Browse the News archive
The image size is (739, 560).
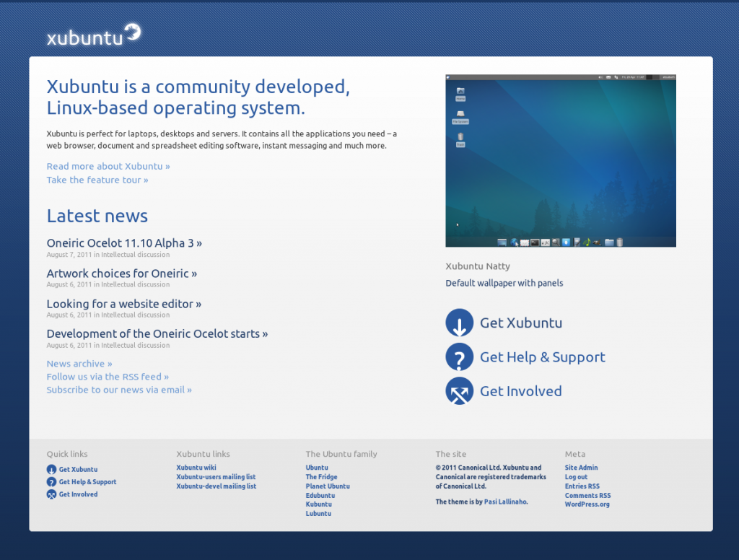[79, 363]
